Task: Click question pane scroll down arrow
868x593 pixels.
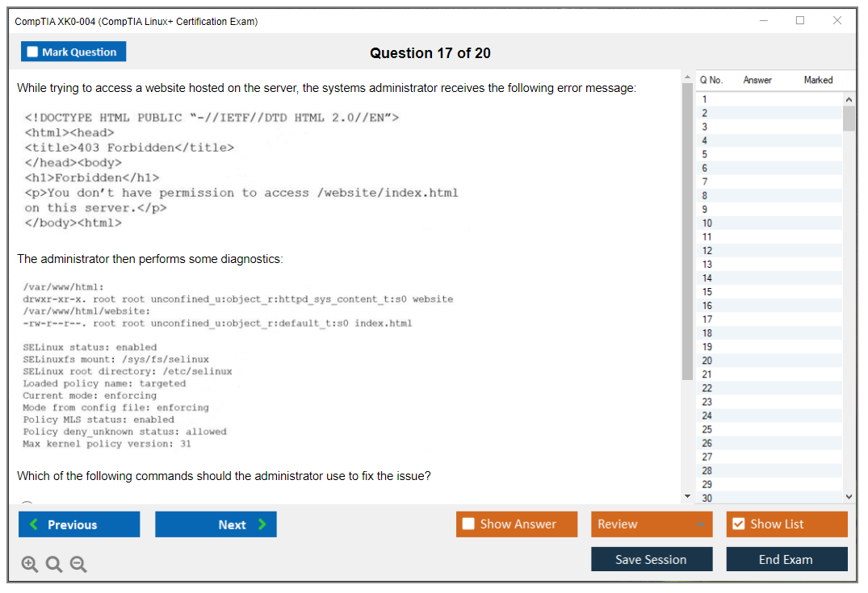Action: point(687,496)
